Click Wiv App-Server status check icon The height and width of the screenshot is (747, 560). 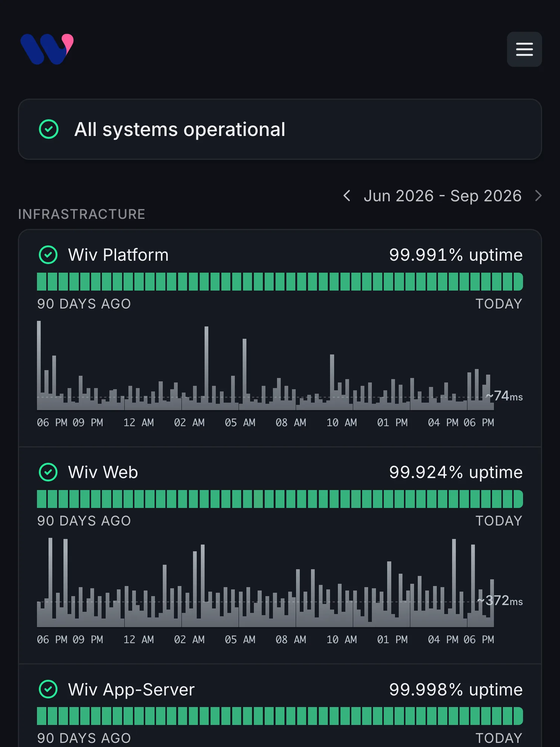click(x=48, y=689)
